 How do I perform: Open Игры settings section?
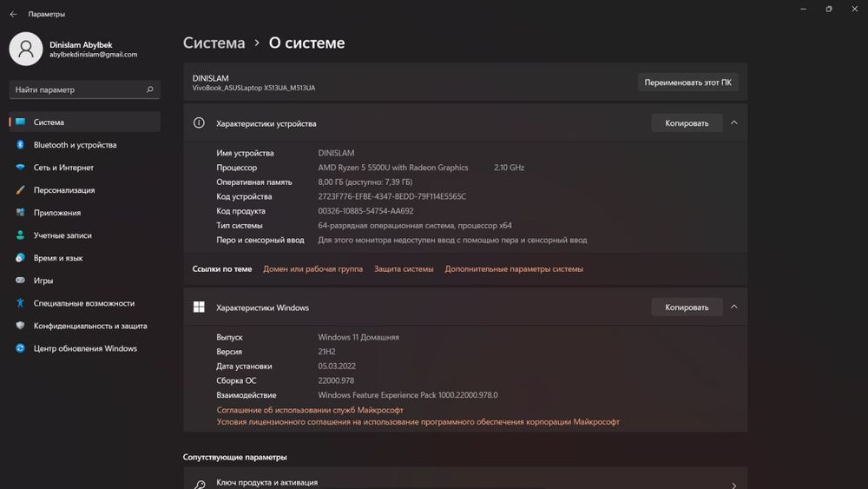[43, 281]
